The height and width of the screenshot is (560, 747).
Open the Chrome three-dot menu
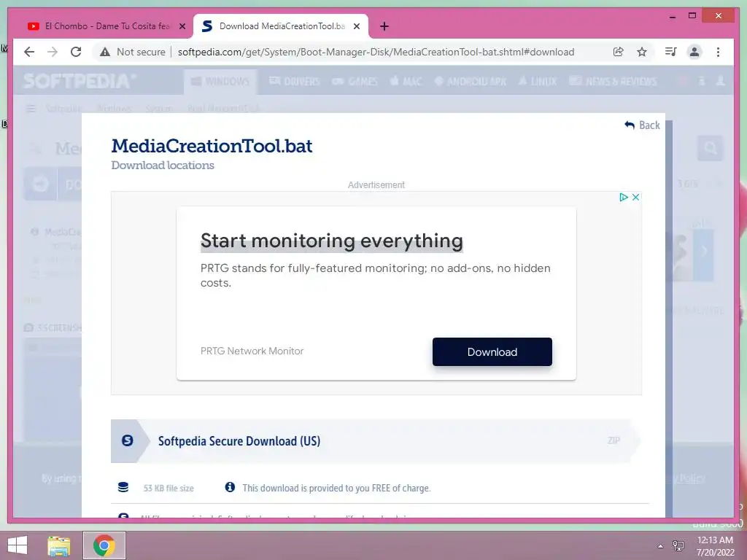point(718,52)
